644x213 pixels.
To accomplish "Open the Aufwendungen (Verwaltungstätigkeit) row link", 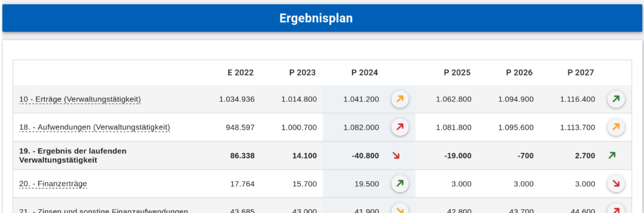I will tap(94, 127).
